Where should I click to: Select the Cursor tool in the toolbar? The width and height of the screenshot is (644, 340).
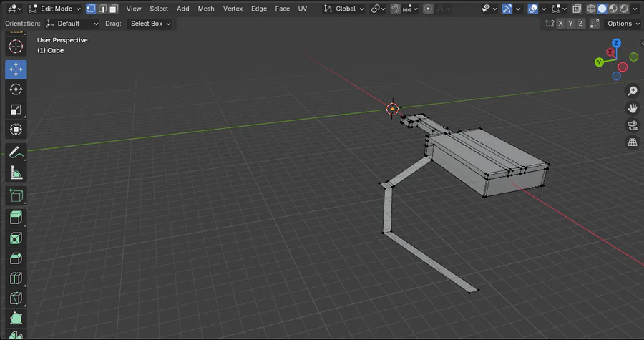point(16,47)
